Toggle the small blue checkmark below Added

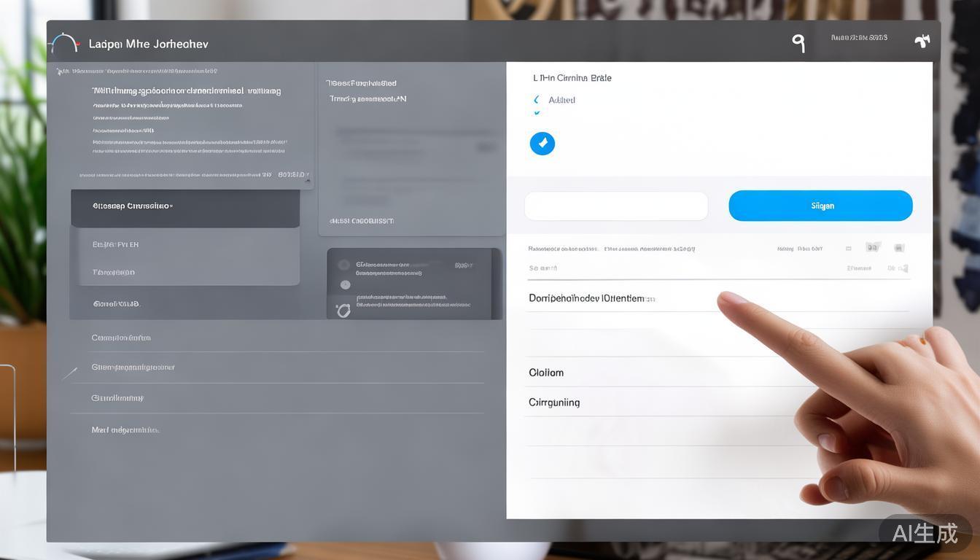pyautogui.click(x=537, y=113)
